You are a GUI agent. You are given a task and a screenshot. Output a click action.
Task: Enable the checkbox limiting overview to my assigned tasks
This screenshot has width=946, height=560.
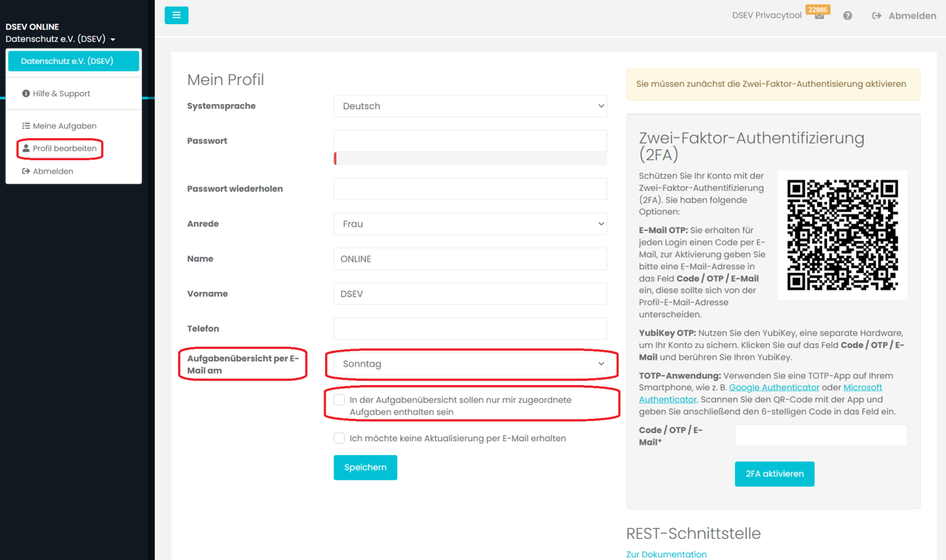pyautogui.click(x=339, y=400)
